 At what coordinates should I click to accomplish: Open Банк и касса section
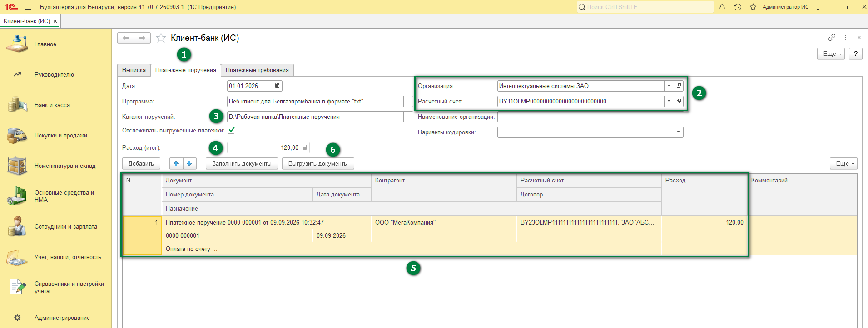coord(55,105)
